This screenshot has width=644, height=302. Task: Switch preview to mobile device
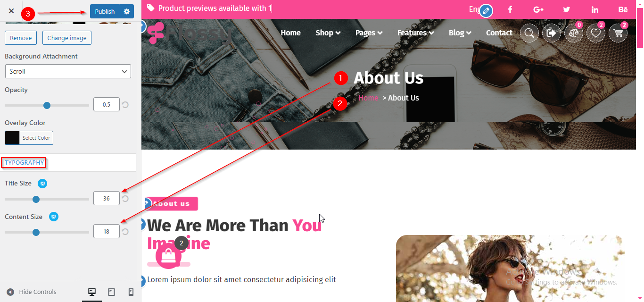tap(131, 292)
